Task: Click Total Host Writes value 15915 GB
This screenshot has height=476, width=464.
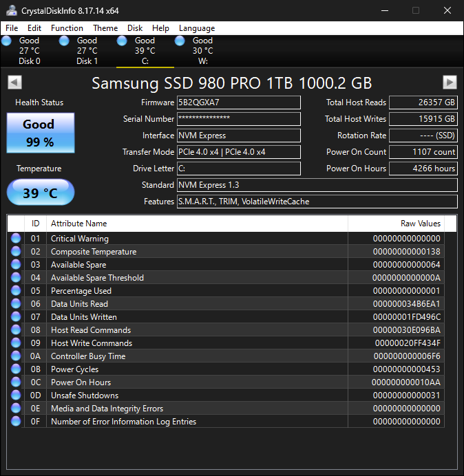Action: point(423,119)
